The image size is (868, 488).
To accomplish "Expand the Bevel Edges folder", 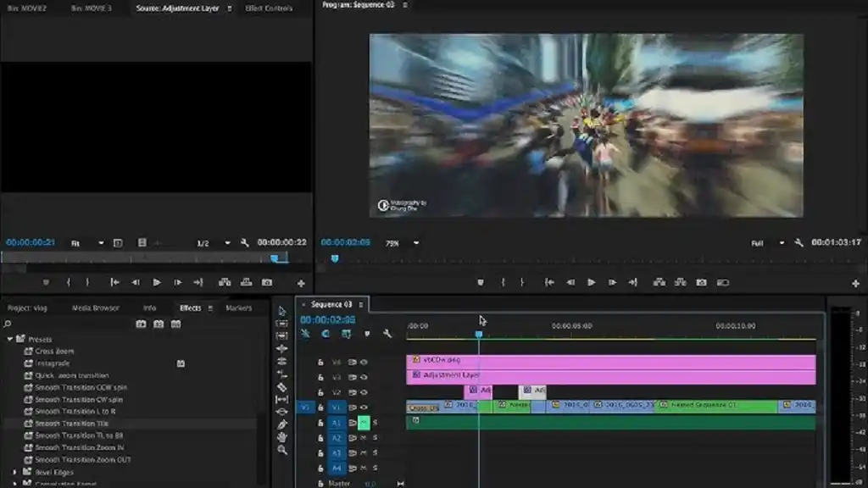I will point(14,472).
